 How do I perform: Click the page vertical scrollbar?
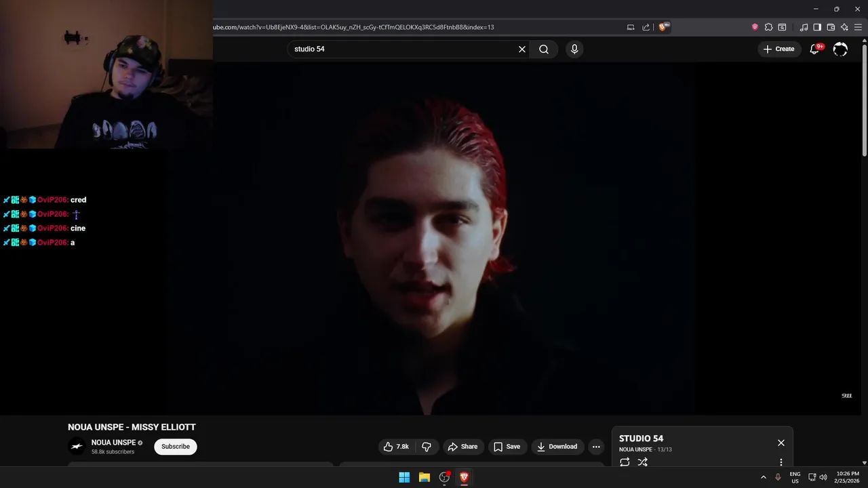[865, 102]
